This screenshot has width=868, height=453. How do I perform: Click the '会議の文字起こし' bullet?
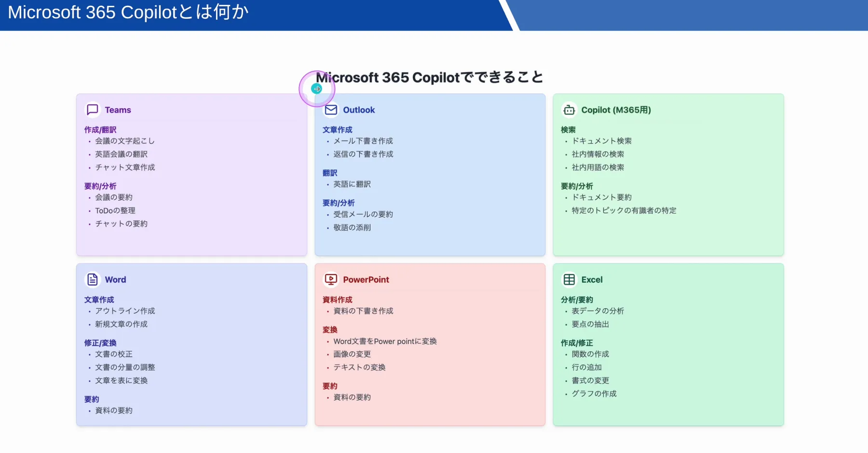[125, 141]
